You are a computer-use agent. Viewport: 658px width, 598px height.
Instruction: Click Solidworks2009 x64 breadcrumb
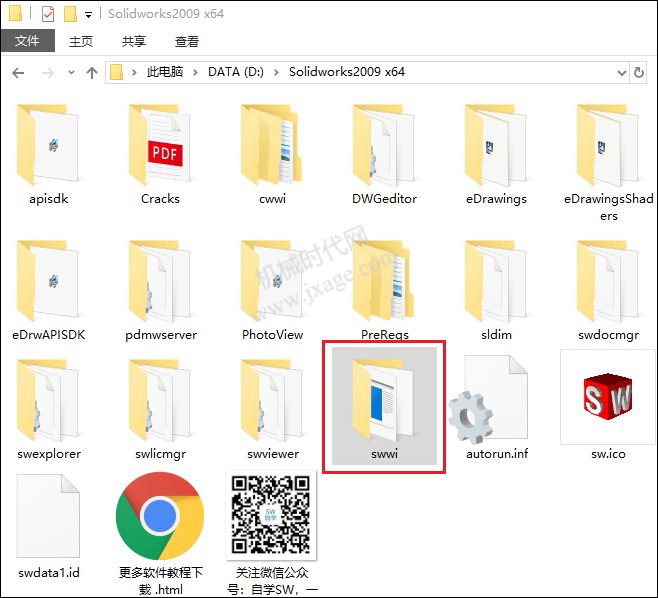pyautogui.click(x=347, y=72)
